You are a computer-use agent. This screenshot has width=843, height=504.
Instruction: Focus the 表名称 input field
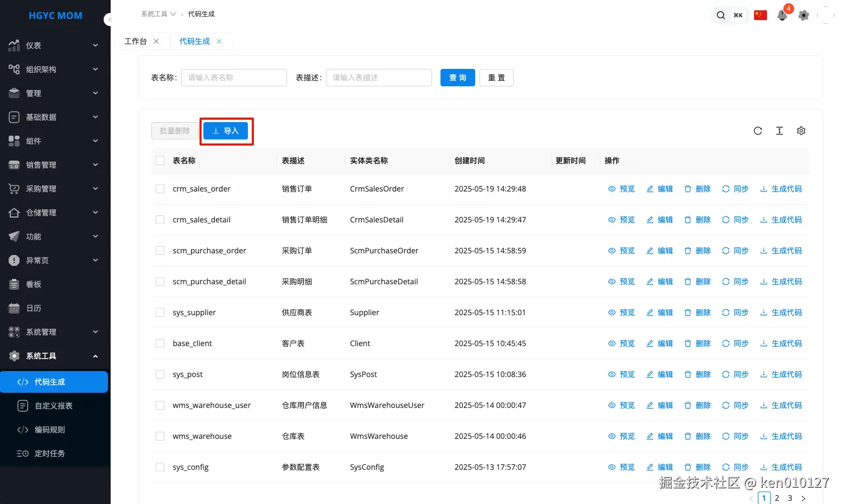(234, 78)
